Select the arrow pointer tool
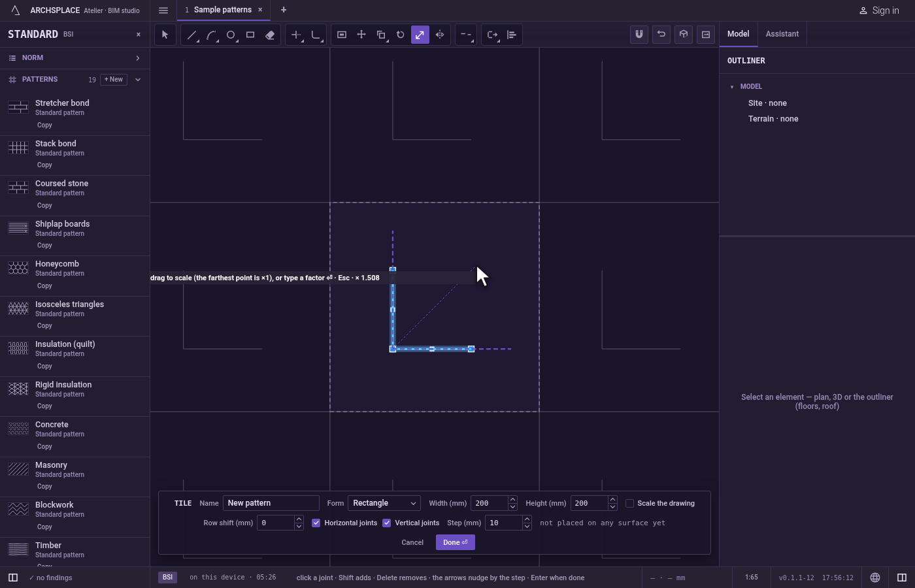This screenshot has width=915, height=588. point(165,35)
